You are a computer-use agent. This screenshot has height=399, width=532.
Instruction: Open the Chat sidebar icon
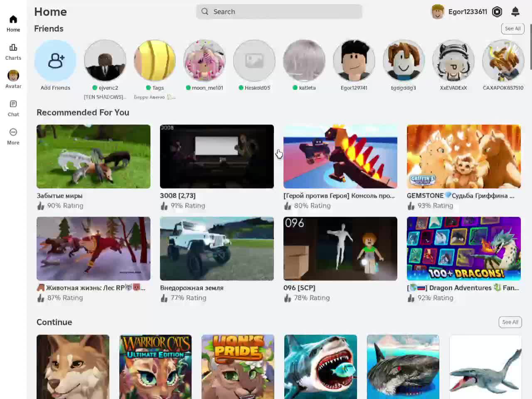[13, 104]
